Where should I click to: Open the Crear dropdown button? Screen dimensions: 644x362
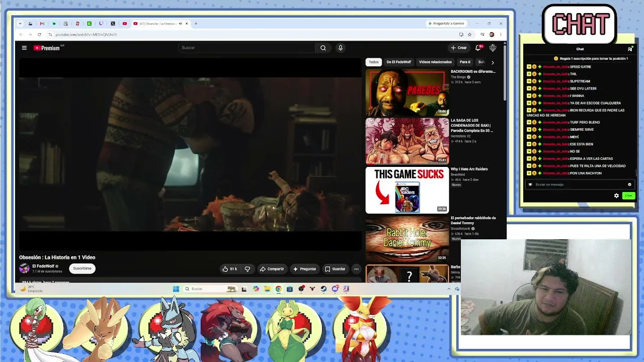[459, 48]
